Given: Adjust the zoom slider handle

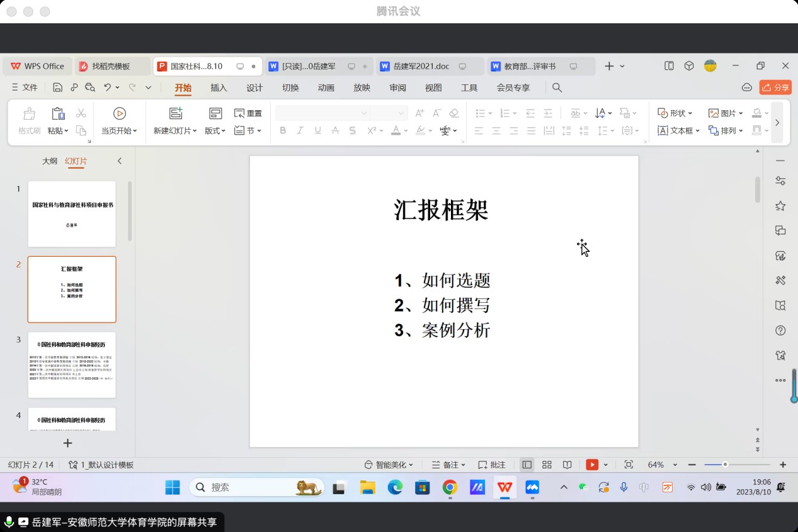Looking at the screenshot, I should coord(725,465).
